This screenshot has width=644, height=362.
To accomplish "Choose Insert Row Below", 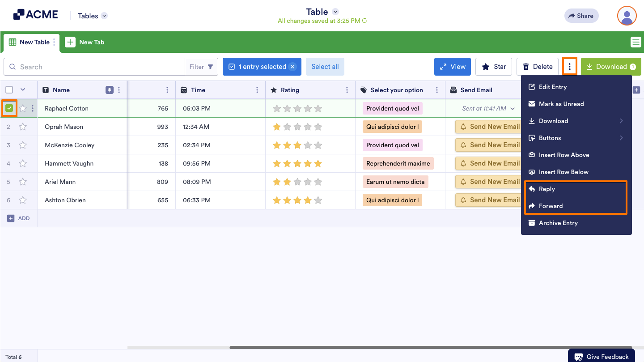I will (576, 172).
